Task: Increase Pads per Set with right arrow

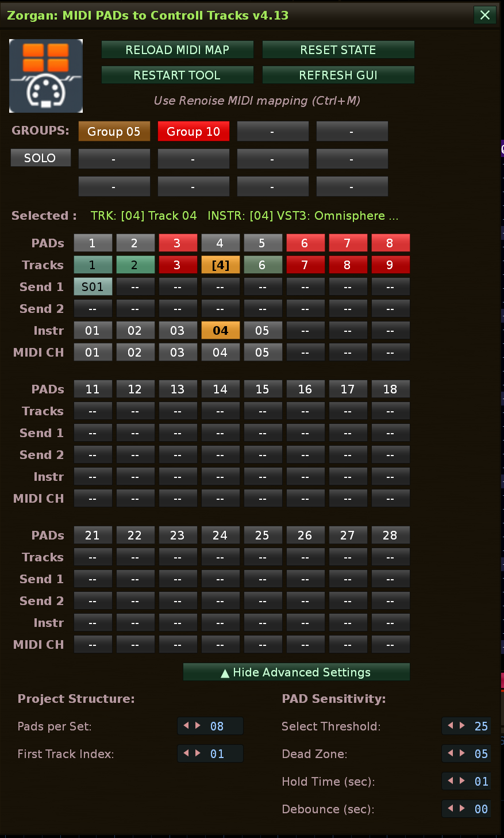Action: (198, 726)
